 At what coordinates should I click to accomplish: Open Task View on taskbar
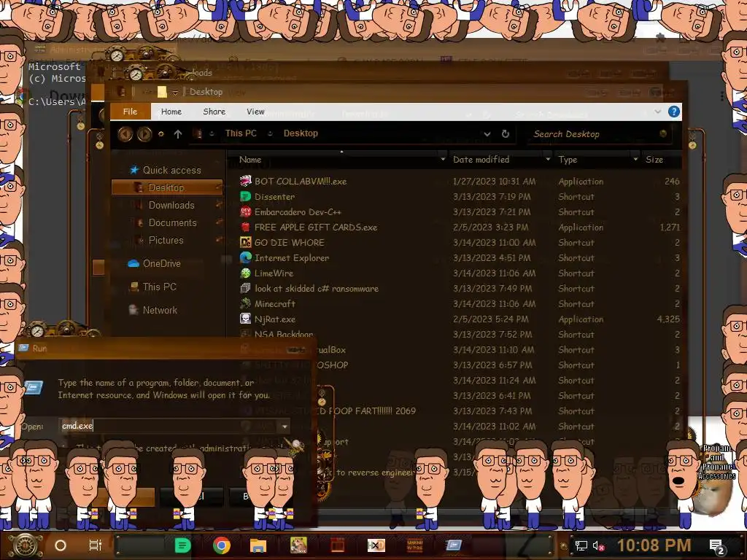click(96, 545)
